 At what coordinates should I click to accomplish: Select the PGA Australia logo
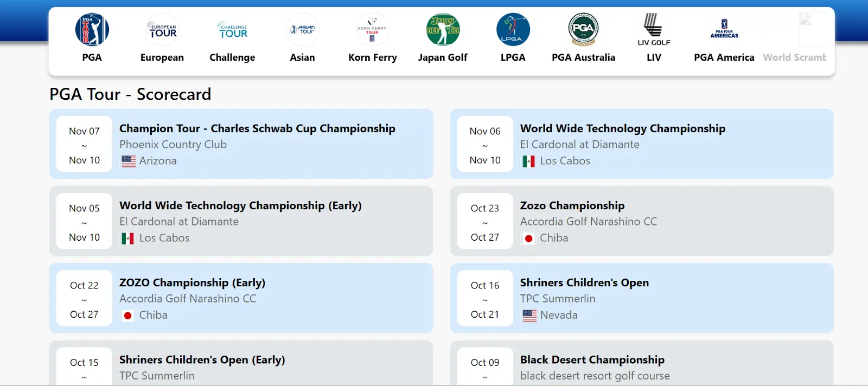tap(583, 30)
